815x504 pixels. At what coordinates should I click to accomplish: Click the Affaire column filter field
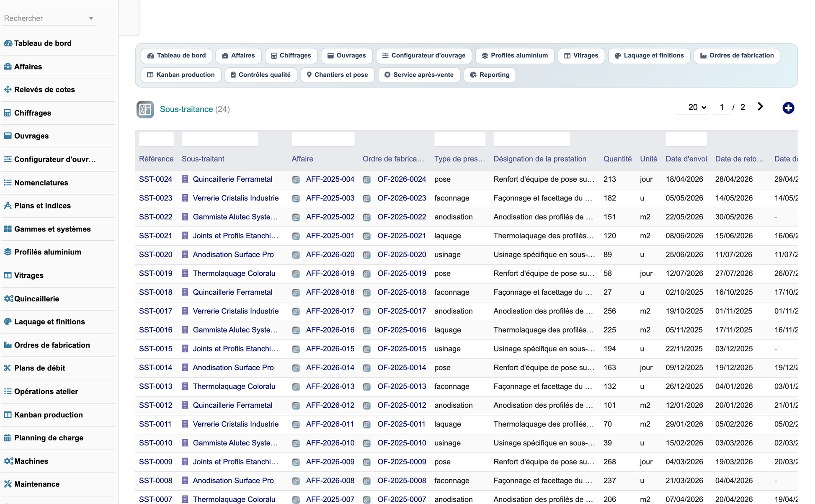tap(323, 139)
